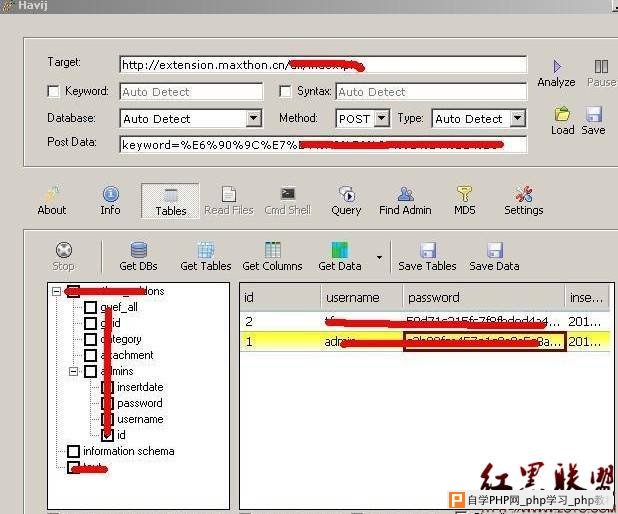Click into the Keyword input field

point(191,92)
